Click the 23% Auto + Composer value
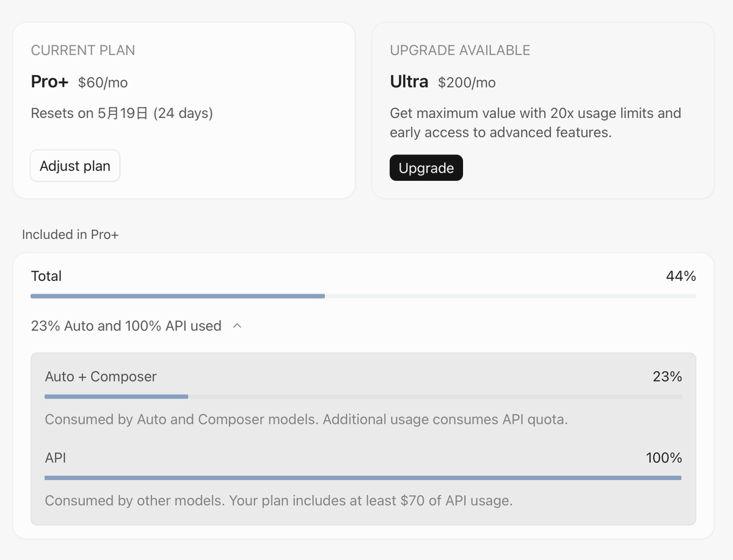733x560 pixels. pos(668,377)
